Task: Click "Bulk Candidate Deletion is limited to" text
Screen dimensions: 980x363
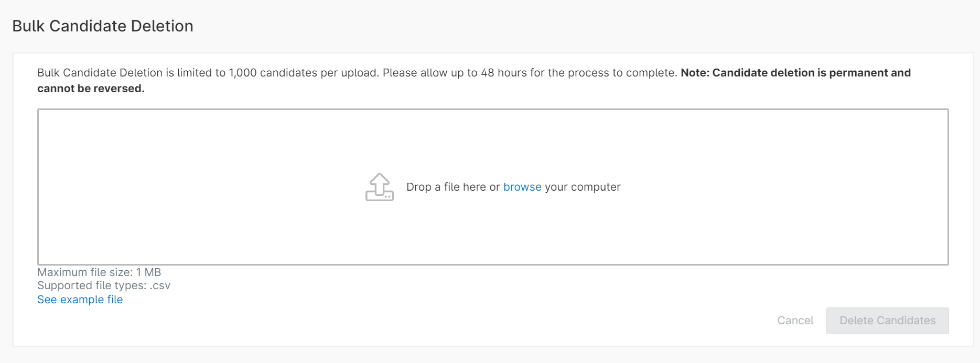Action: [131, 73]
